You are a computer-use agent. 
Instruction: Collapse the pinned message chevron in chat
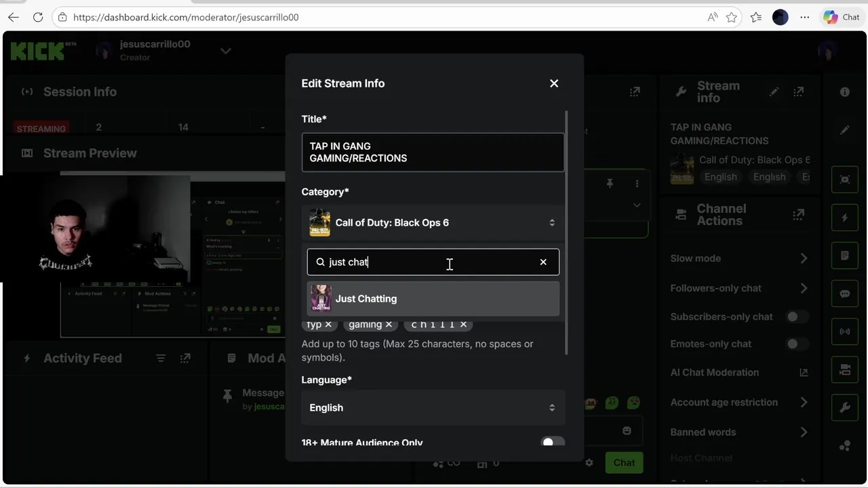point(637,205)
